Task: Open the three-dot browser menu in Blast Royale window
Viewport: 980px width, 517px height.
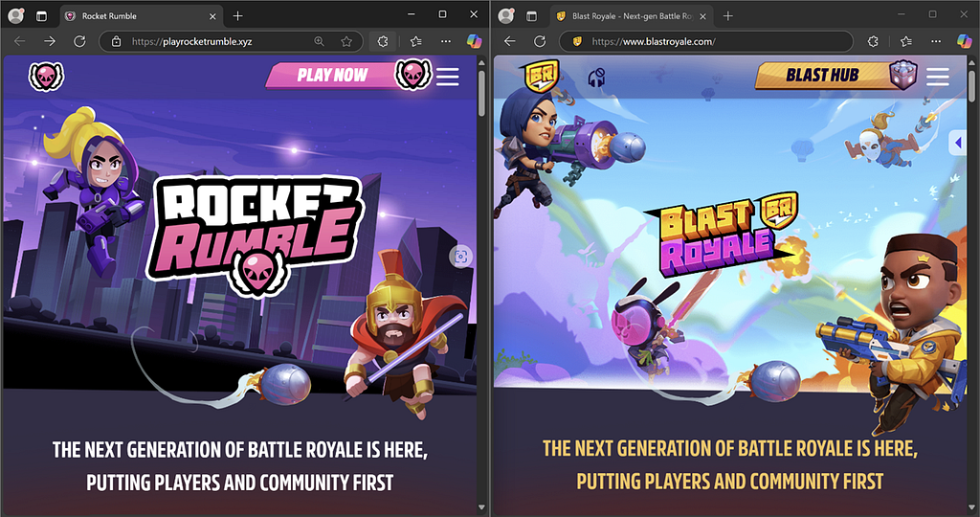Action: click(936, 41)
